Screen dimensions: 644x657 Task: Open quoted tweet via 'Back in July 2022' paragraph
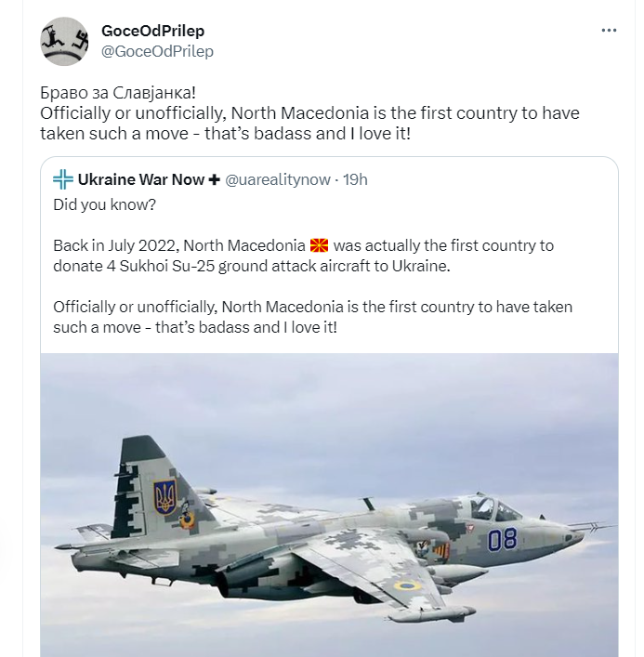pos(303,256)
